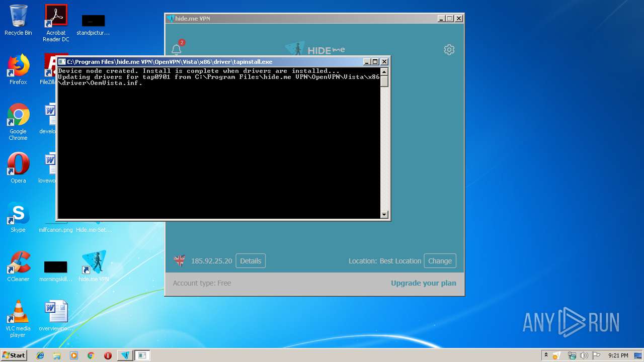Open Internet Explorer from the taskbar
The height and width of the screenshot is (362, 644).
40,355
